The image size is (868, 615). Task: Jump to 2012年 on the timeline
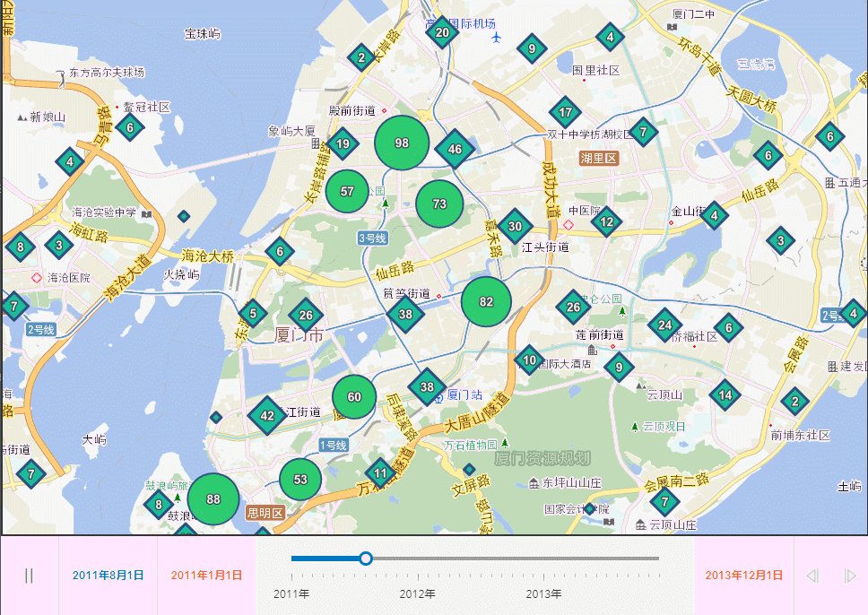click(417, 593)
